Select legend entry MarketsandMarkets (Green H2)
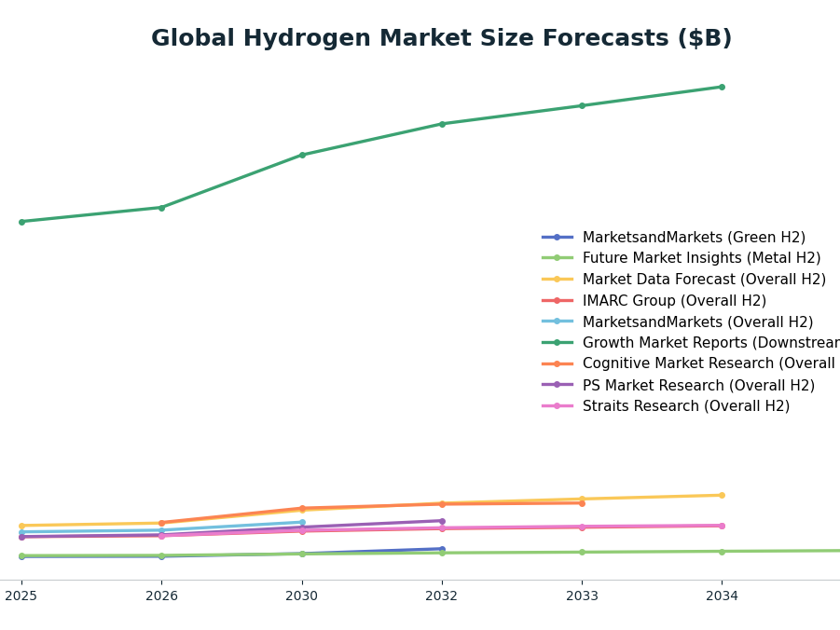This screenshot has height=630, width=840. click(x=694, y=238)
